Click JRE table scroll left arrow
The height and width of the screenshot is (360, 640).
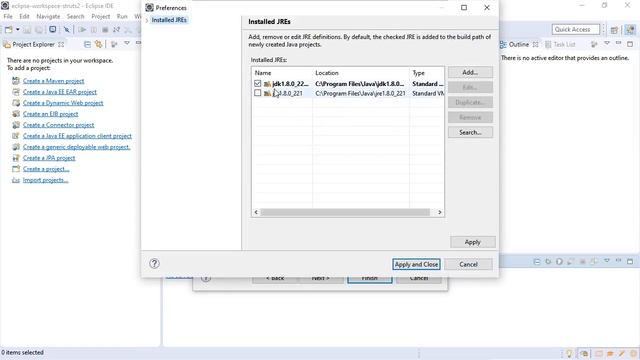click(x=256, y=212)
